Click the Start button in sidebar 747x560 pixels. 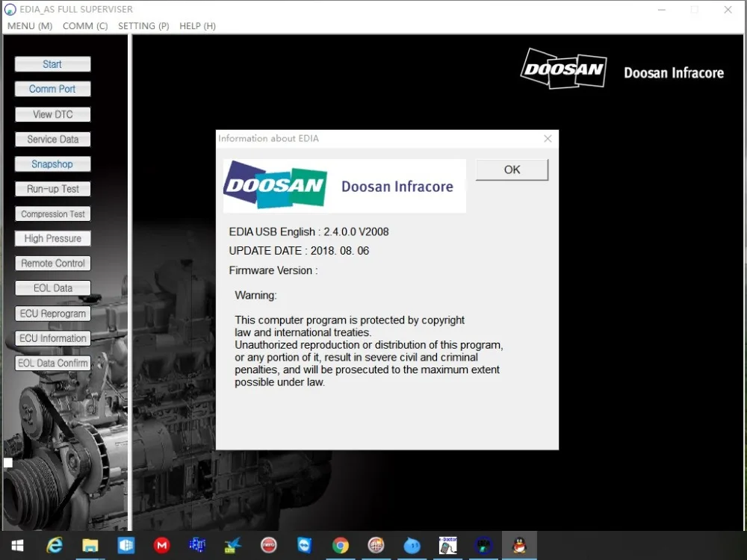click(x=52, y=64)
